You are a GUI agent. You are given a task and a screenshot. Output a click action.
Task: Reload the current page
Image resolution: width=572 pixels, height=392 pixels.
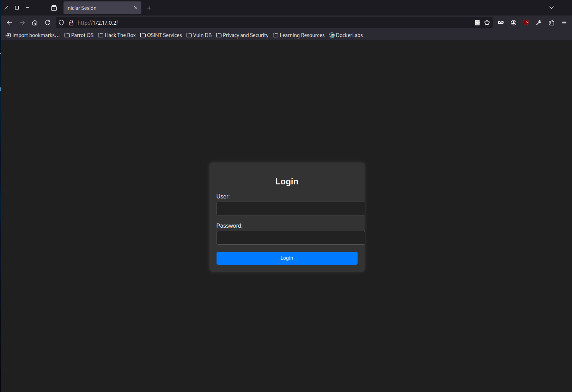point(48,23)
